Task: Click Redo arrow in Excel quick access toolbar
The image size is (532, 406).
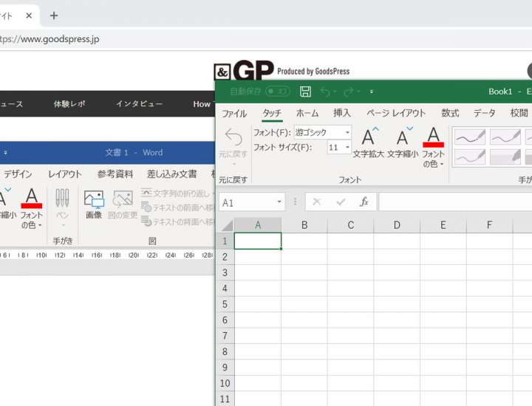Action: tap(349, 92)
